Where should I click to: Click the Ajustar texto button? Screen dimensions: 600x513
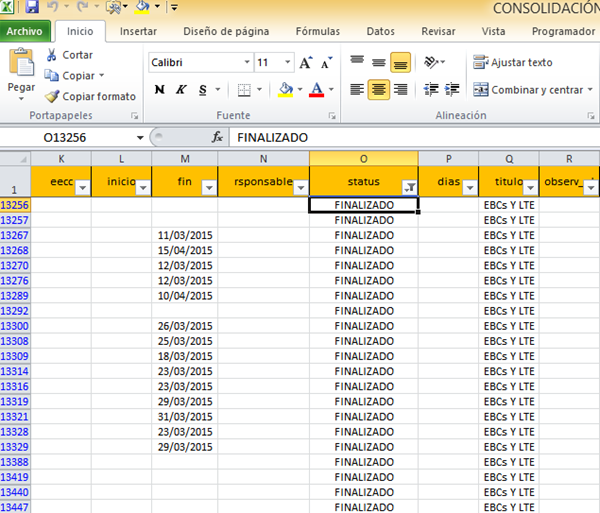tap(513, 63)
